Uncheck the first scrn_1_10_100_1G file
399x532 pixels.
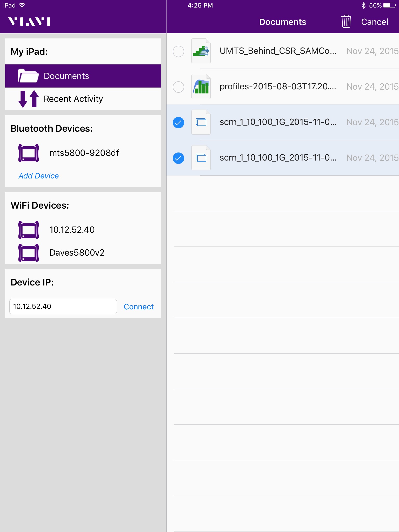[178, 122]
